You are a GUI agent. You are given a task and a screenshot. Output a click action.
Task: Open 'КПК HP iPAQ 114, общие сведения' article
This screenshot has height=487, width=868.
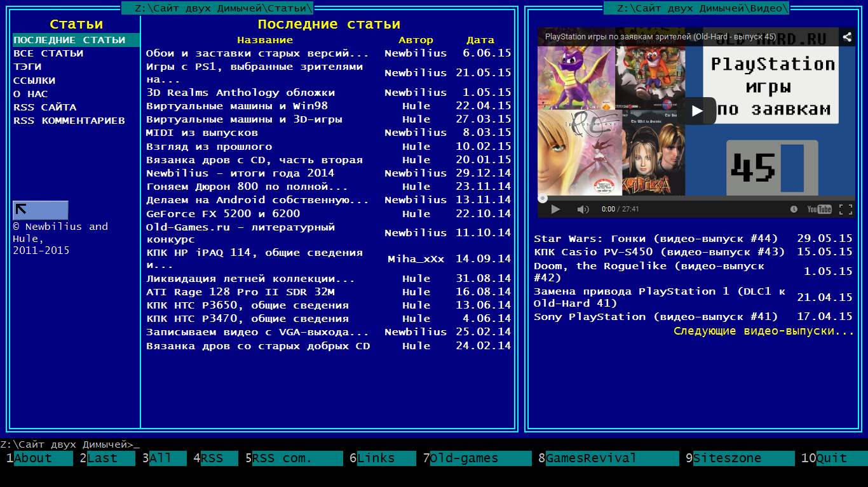pos(254,259)
